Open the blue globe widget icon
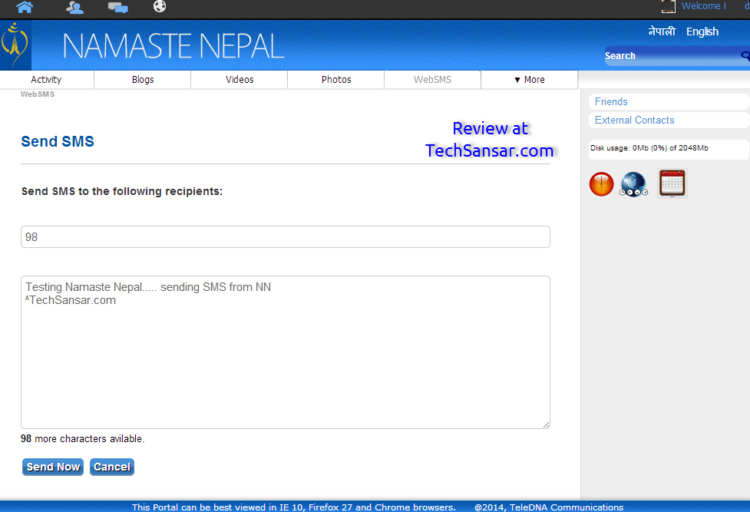 634,185
